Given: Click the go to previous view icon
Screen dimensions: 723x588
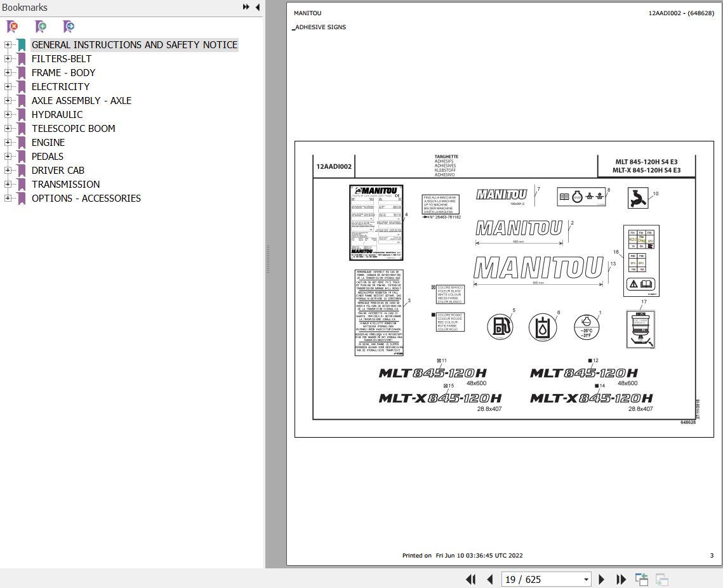Looking at the screenshot, I should pyautogui.click(x=641, y=579).
